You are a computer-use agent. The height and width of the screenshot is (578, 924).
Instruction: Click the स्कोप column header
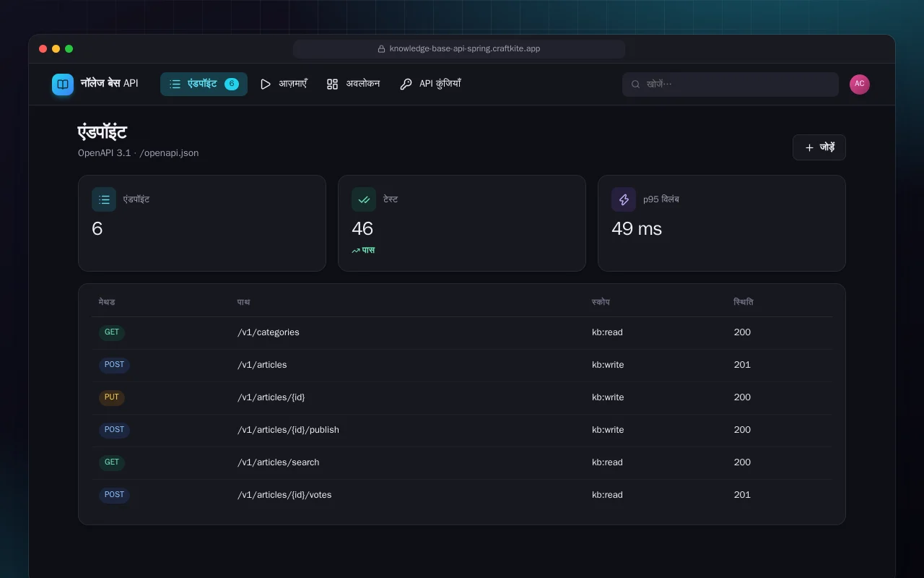pos(601,302)
